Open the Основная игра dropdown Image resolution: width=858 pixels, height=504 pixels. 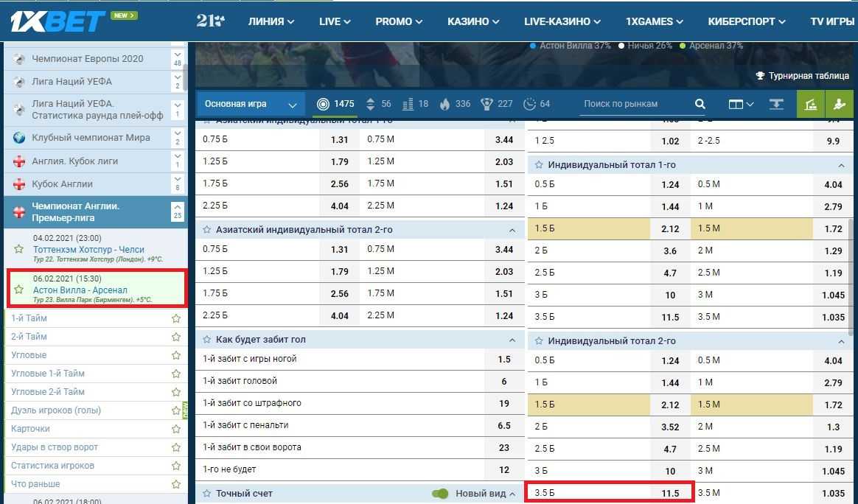click(251, 104)
